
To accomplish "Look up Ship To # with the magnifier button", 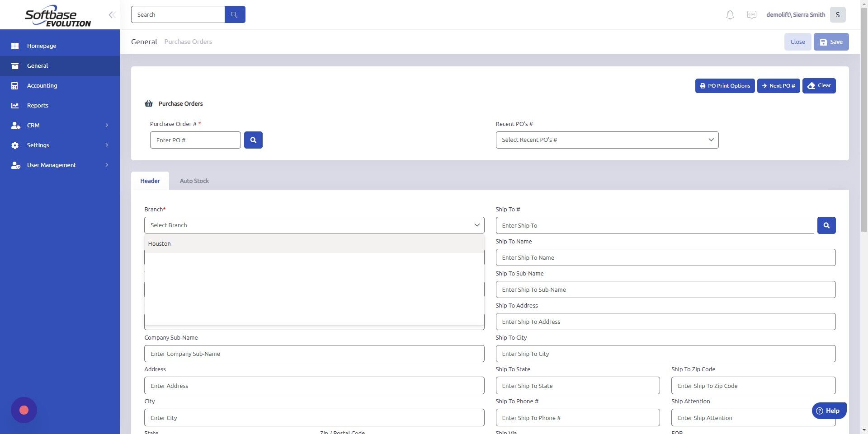I will coord(826,225).
